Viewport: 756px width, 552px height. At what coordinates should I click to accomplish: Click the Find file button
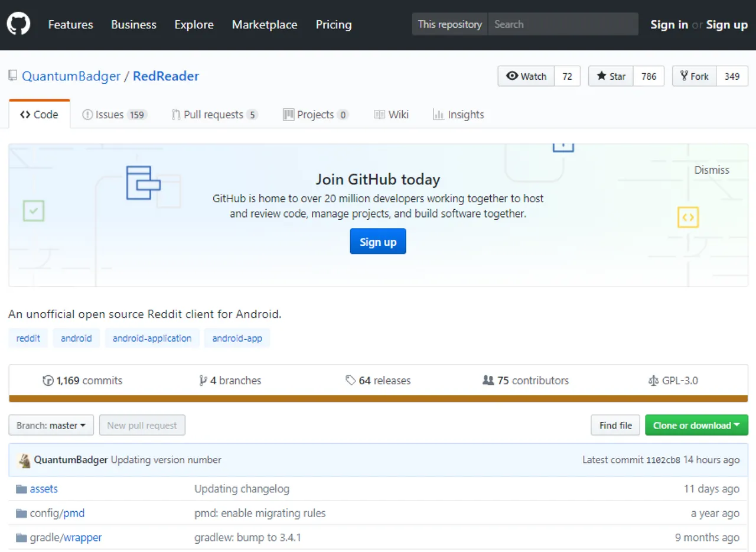point(615,426)
